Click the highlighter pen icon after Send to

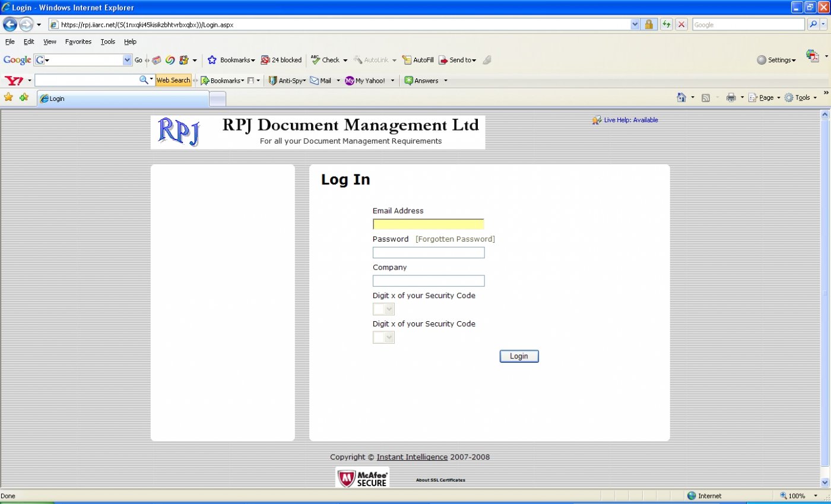pos(487,60)
